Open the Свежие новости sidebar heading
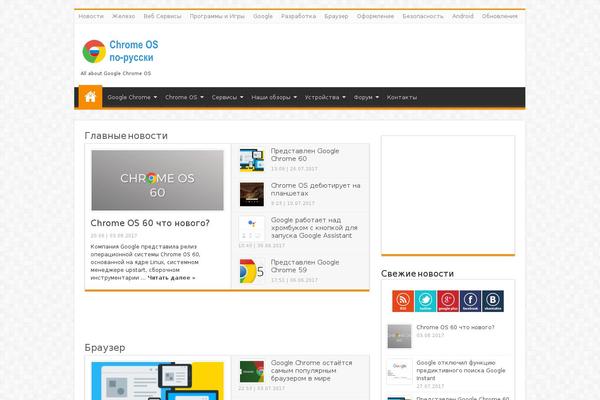Viewport: 600px width, 400px height. tap(417, 274)
